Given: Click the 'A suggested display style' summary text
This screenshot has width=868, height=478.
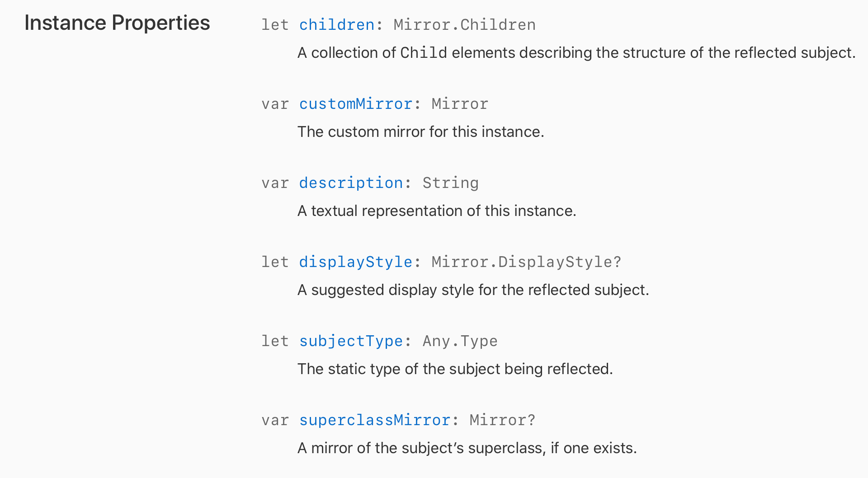Looking at the screenshot, I should tap(473, 290).
